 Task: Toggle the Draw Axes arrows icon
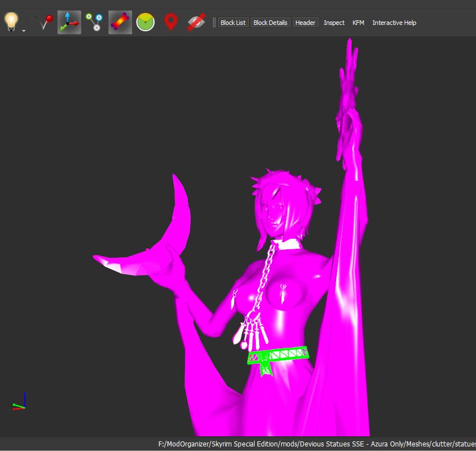[x=69, y=22]
